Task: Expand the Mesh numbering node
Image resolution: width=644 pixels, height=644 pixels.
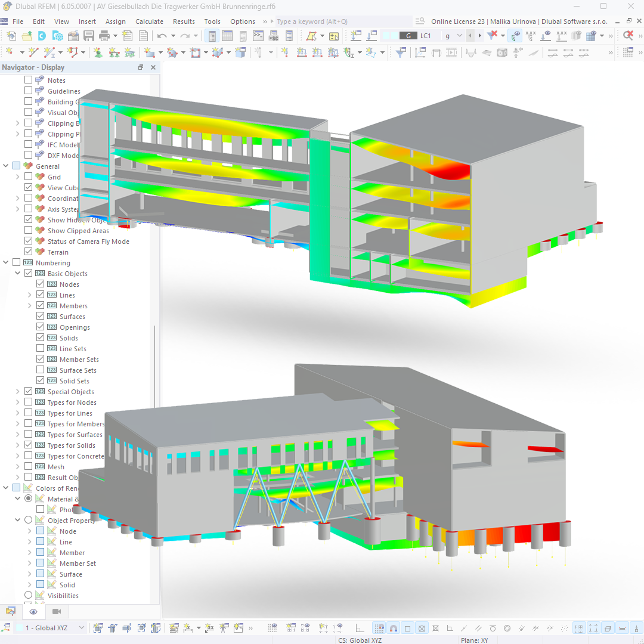Action: pyautogui.click(x=18, y=466)
